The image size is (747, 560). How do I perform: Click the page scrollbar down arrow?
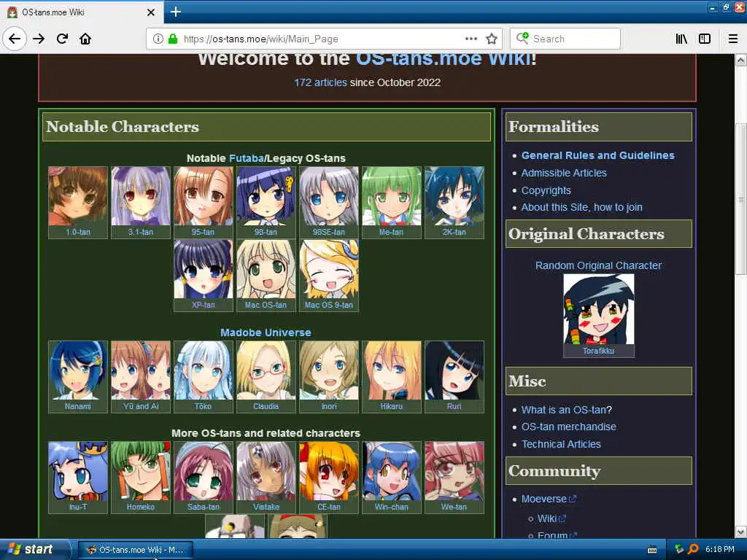click(740, 532)
